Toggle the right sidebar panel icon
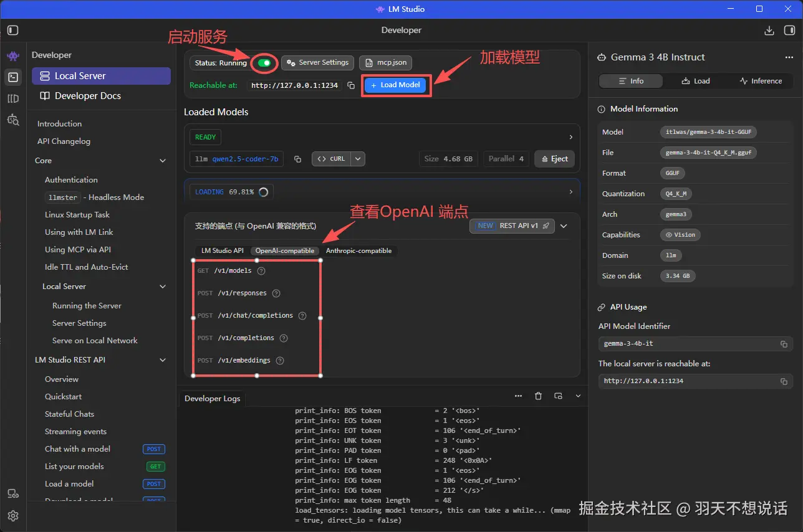 coord(789,29)
